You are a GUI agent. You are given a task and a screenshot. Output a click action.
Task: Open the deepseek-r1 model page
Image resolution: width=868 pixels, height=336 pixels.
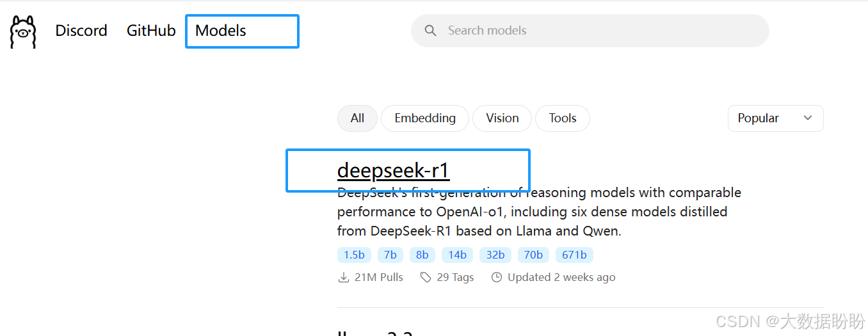(x=394, y=170)
